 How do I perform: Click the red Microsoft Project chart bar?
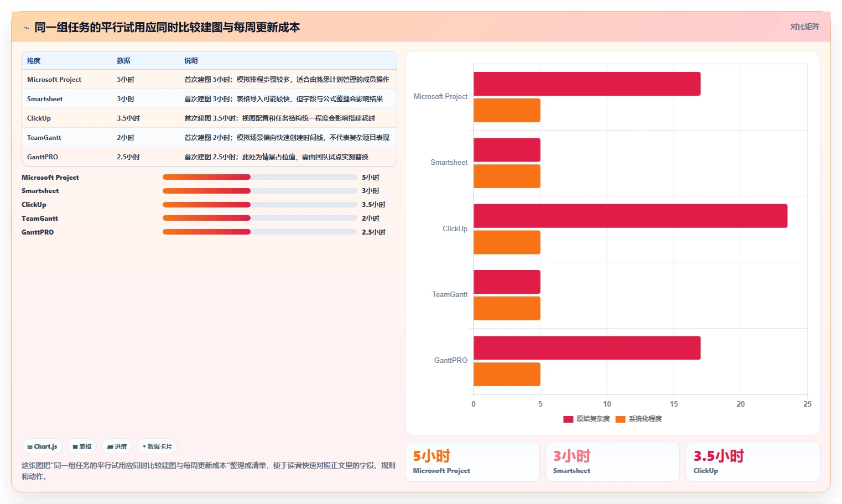pos(587,84)
